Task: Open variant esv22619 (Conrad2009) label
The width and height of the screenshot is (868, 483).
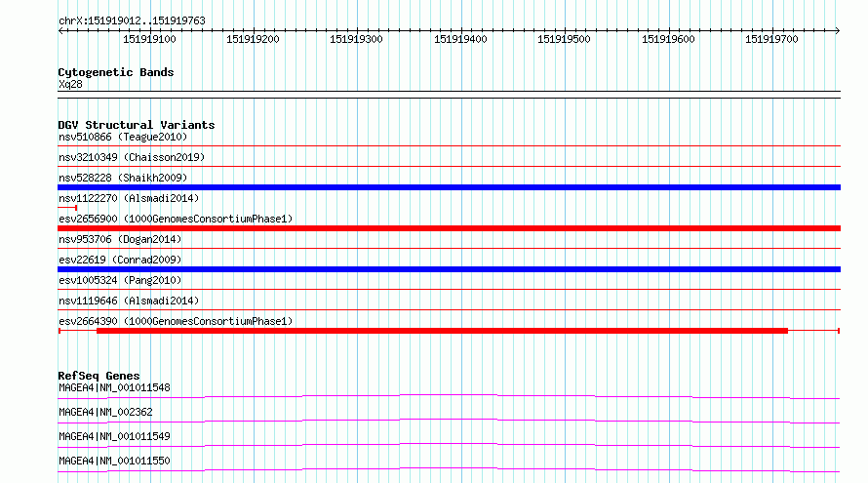Action: 120,260
